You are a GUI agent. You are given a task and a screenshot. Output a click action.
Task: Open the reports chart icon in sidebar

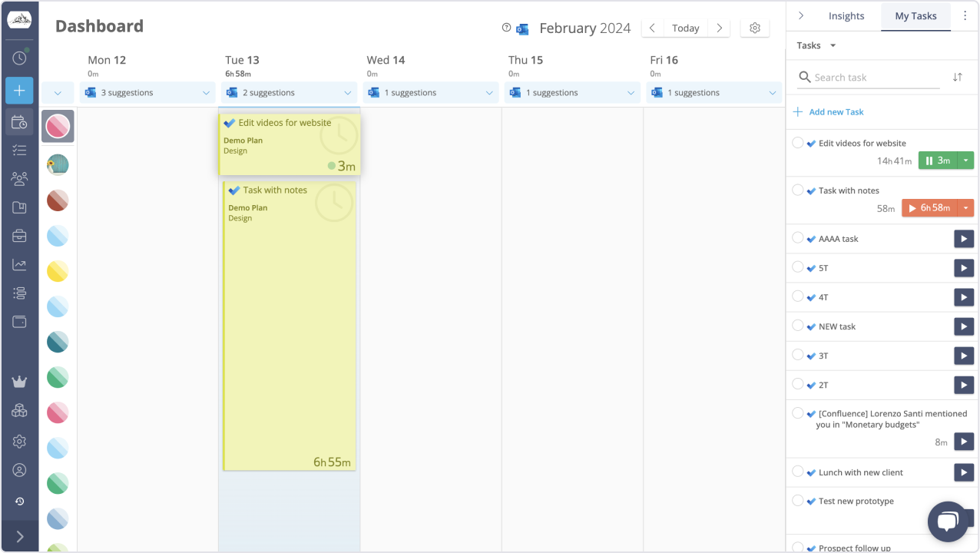tap(19, 265)
